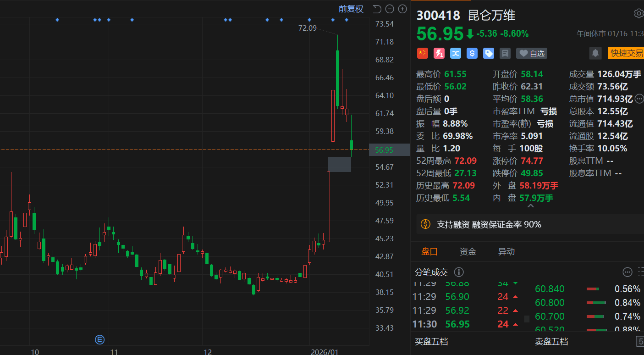Click the blue shuffle arrows icon

click(456, 53)
